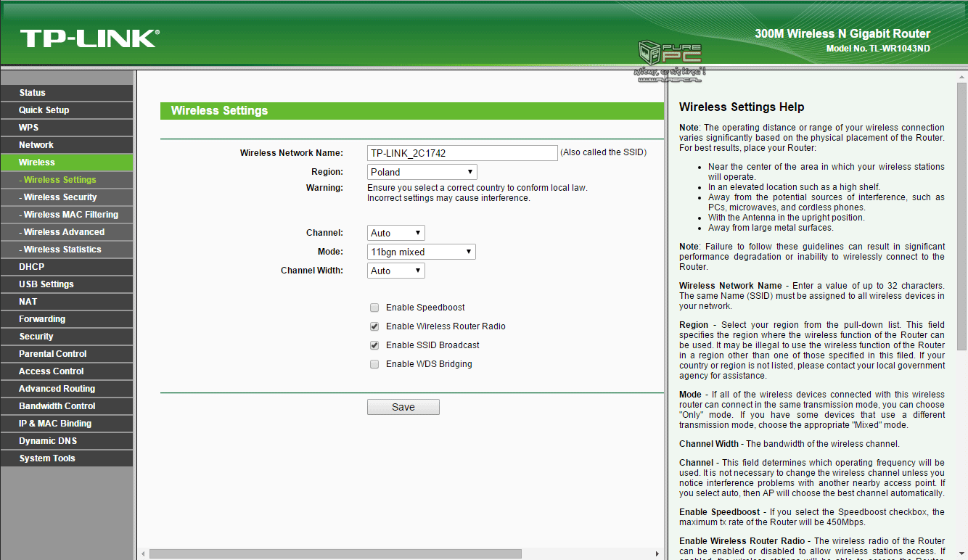Click the 'Region:' label
968x560 pixels.
[x=327, y=172]
